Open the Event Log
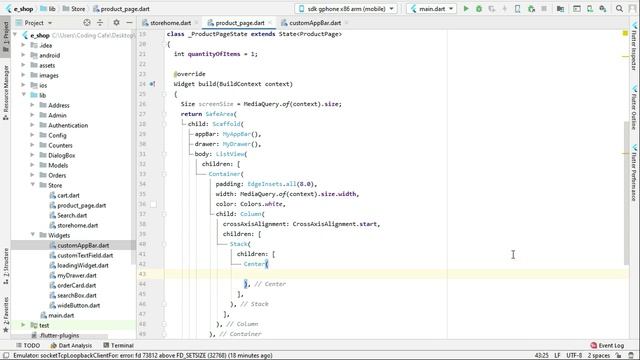The image size is (640, 360). click(x=607, y=345)
